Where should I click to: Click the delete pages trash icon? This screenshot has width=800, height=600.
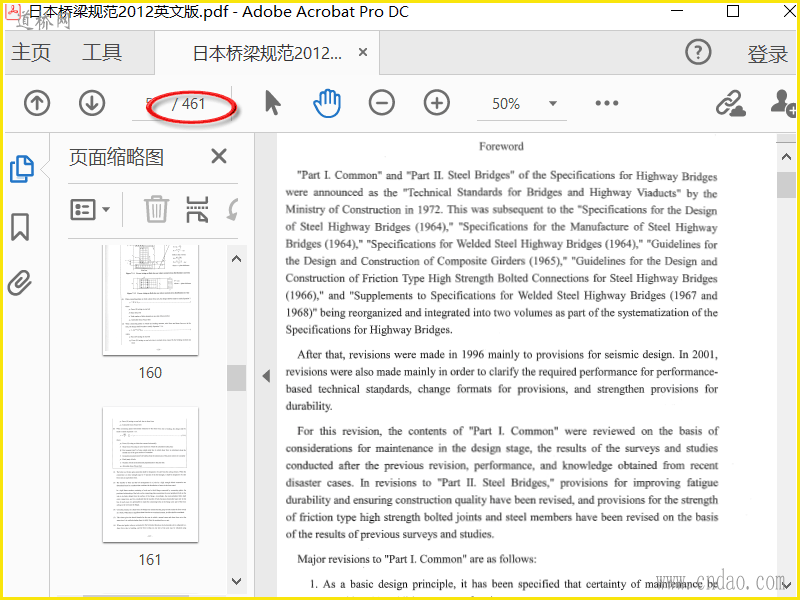pos(156,209)
